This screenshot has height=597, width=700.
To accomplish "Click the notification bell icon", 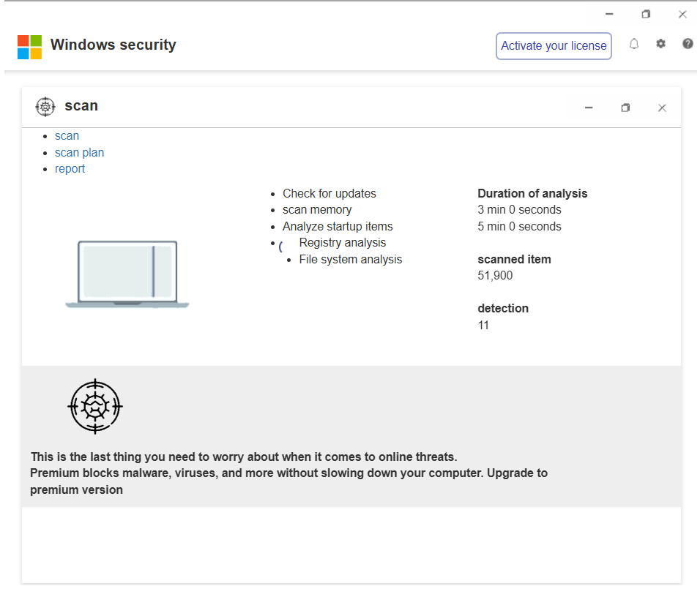I will 634,44.
